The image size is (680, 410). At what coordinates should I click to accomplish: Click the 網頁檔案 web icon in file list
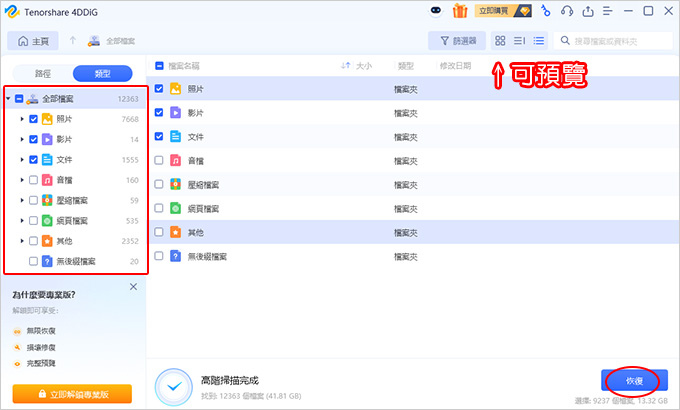(x=175, y=208)
